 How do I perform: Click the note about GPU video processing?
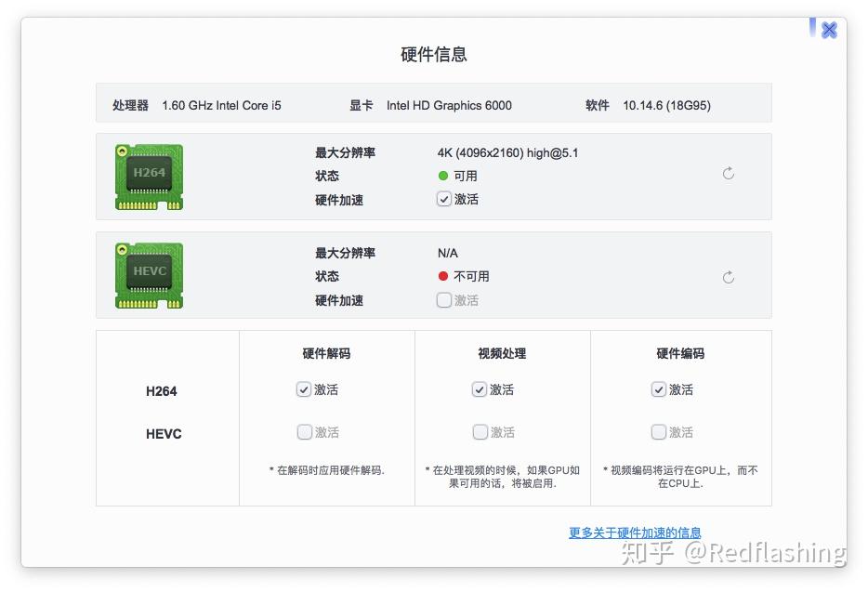coord(502,477)
